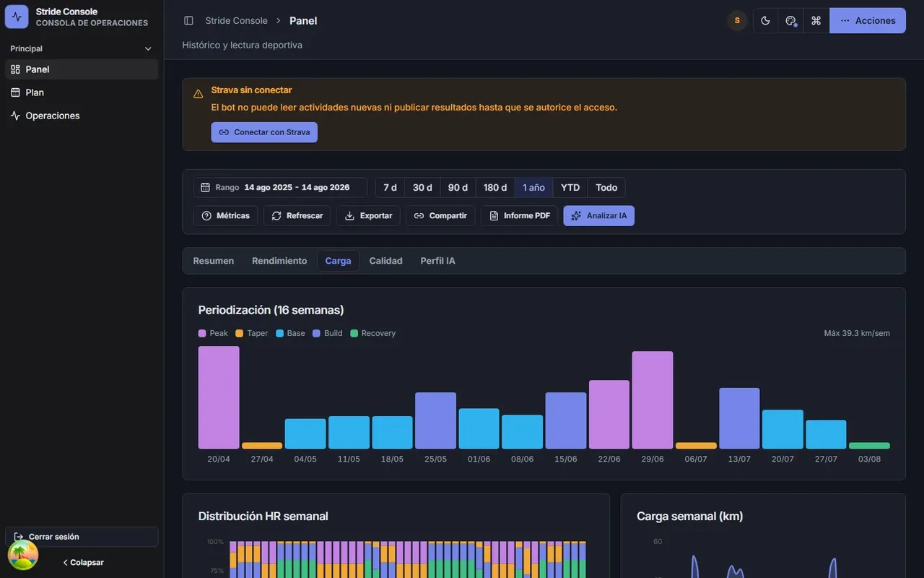Open the command menu icon
Image resolution: width=924 pixels, height=578 pixels.
coord(816,21)
